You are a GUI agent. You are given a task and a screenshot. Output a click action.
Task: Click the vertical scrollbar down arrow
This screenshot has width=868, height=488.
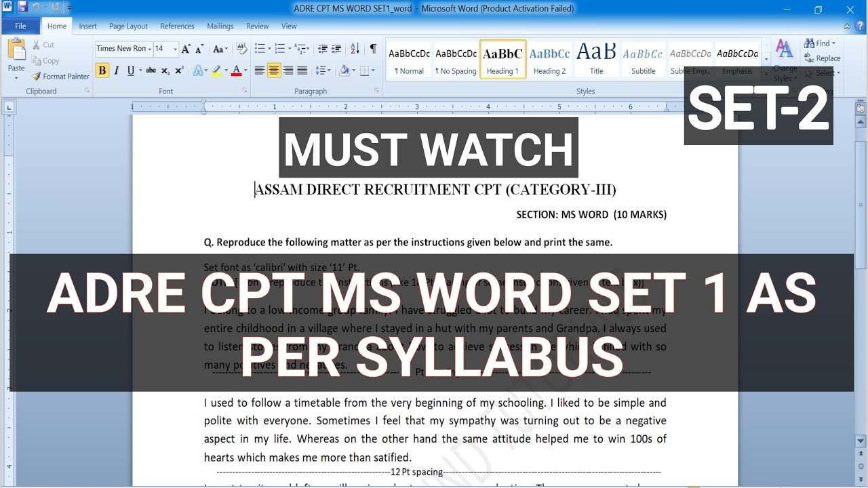coord(861,441)
